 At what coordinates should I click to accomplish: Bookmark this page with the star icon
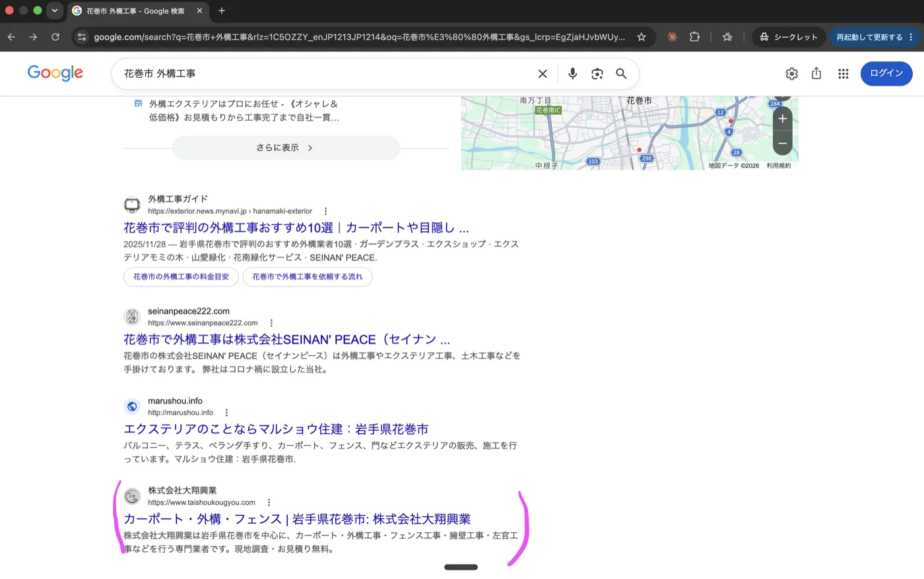tap(641, 37)
